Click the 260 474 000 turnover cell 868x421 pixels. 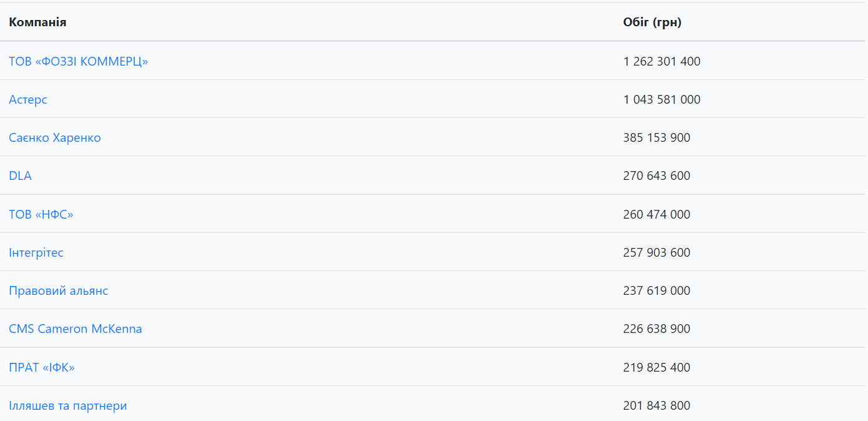(x=656, y=214)
